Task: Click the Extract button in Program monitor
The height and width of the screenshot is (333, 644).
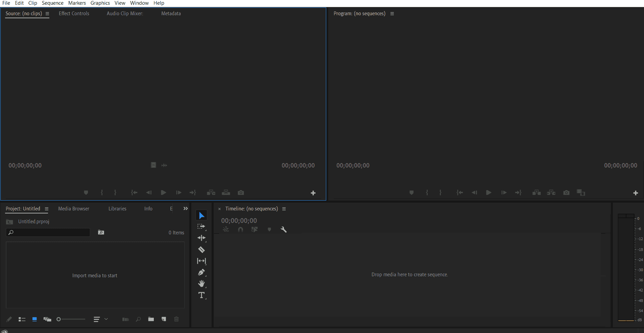Action: tap(551, 193)
